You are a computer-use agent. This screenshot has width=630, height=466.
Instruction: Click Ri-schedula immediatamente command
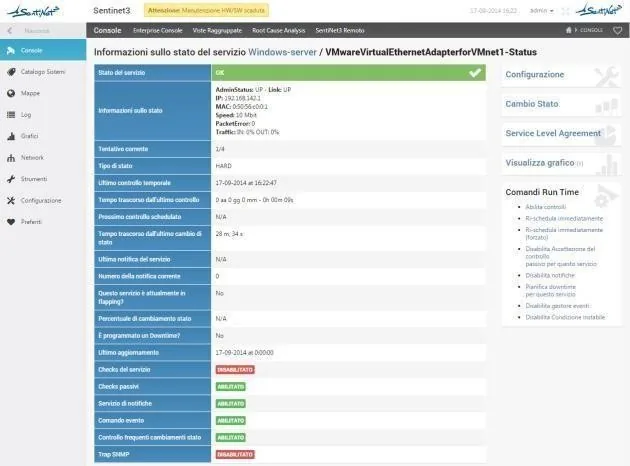(564, 219)
